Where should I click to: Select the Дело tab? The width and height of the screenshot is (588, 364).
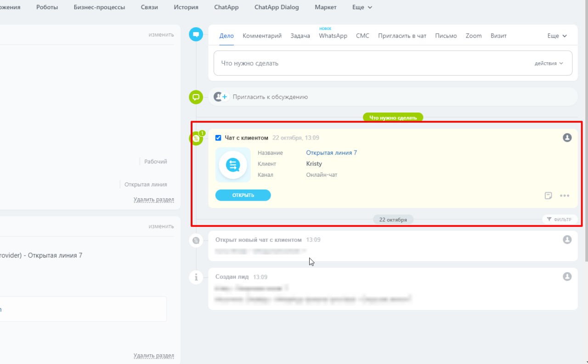(226, 36)
